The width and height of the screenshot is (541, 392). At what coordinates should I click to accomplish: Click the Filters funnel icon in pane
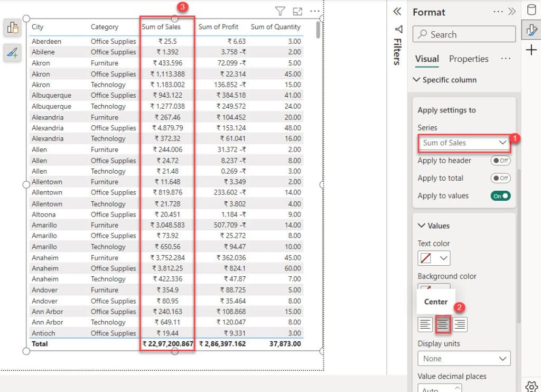coord(398,29)
